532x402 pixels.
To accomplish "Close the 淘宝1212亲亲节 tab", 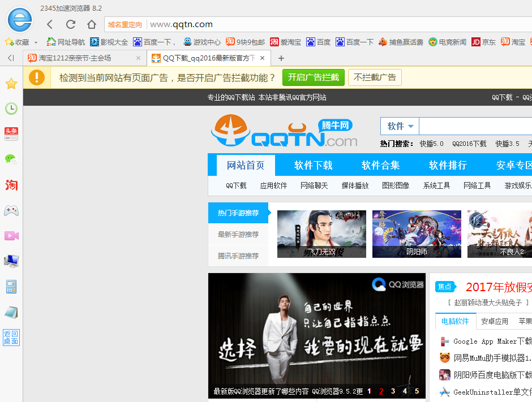I will tap(139, 58).
